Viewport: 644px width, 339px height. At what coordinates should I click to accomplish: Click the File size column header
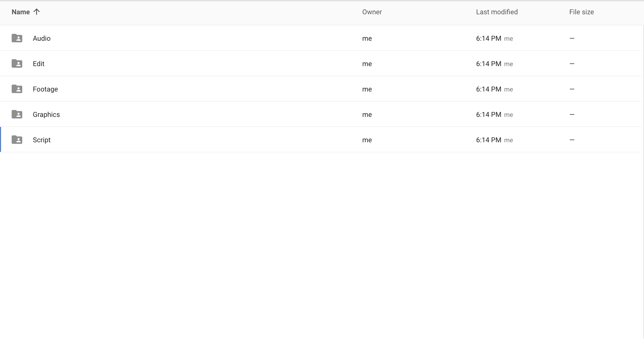pos(581,12)
